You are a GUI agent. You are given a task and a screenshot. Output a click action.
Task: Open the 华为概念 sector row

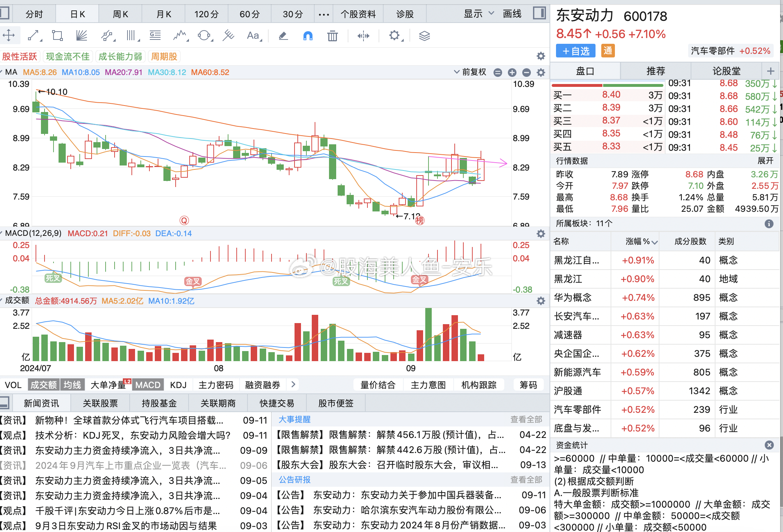click(x=664, y=298)
